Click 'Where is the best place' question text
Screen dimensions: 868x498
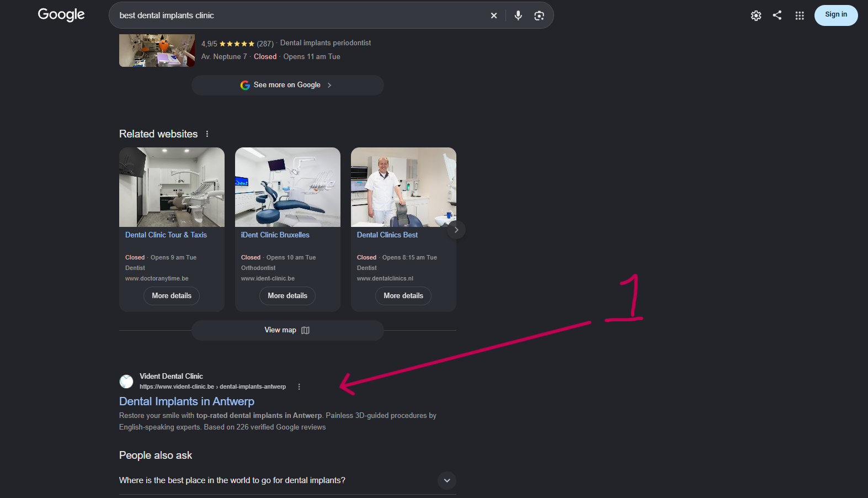tap(232, 480)
